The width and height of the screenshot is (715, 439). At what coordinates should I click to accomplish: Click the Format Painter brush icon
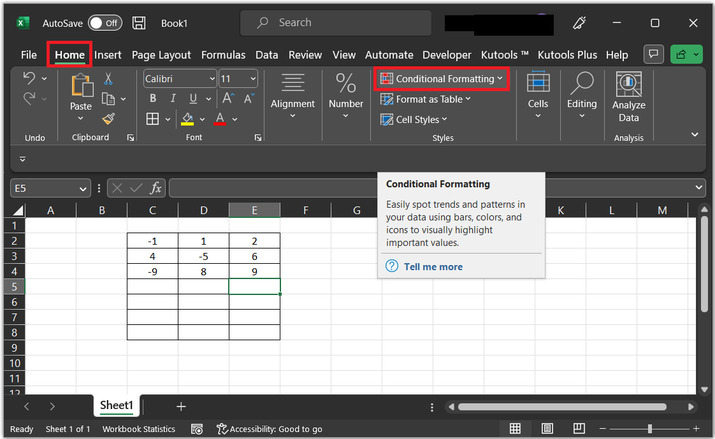[108, 119]
